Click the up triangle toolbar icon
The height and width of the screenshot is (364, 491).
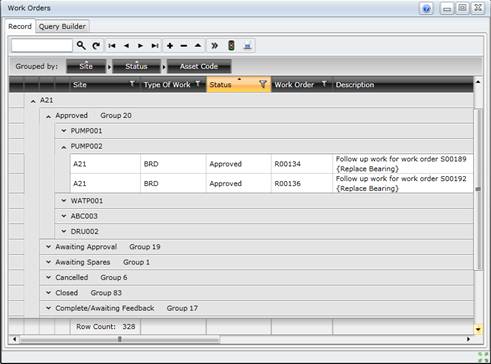tap(198, 45)
